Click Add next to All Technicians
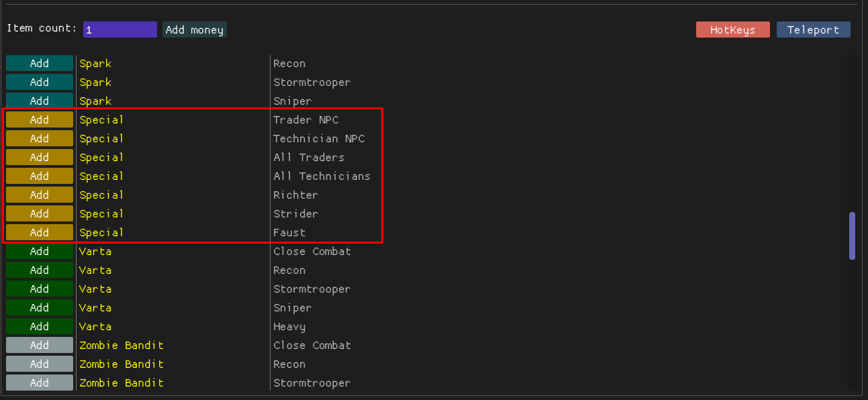868x400 pixels. tap(40, 177)
